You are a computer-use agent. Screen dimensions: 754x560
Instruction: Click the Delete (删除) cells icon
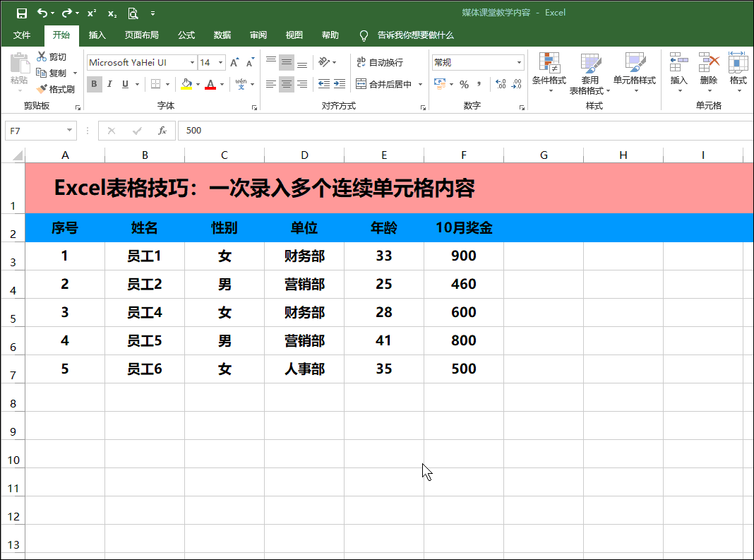coord(710,72)
